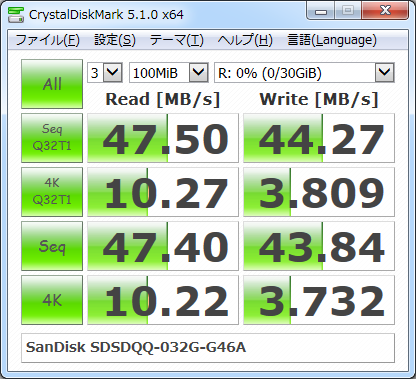Select the 3.732 4K write result
Viewport: 416px width, 379px height.
(x=319, y=300)
